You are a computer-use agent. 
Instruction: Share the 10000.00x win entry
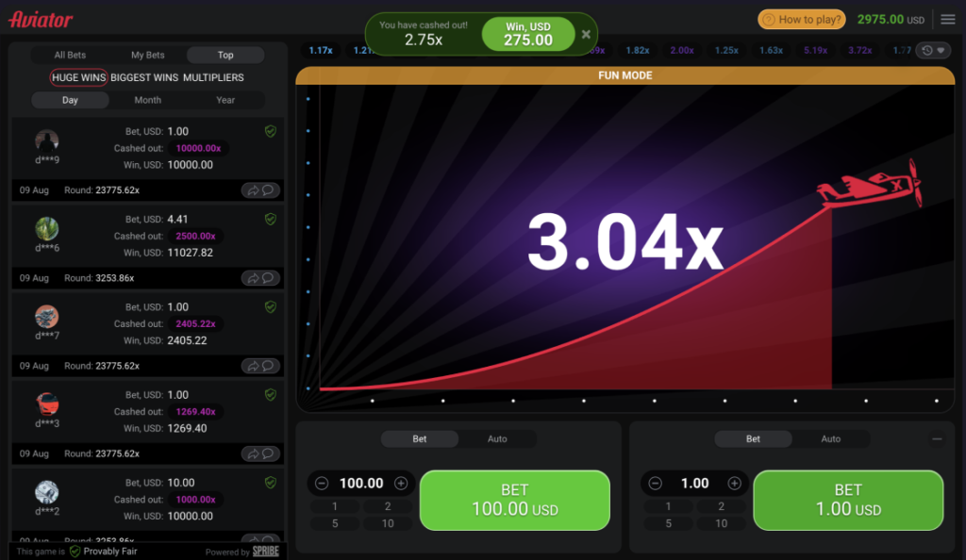[x=253, y=190]
